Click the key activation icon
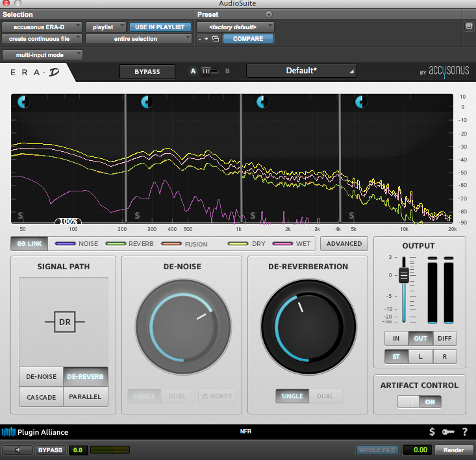 pos(448,432)
